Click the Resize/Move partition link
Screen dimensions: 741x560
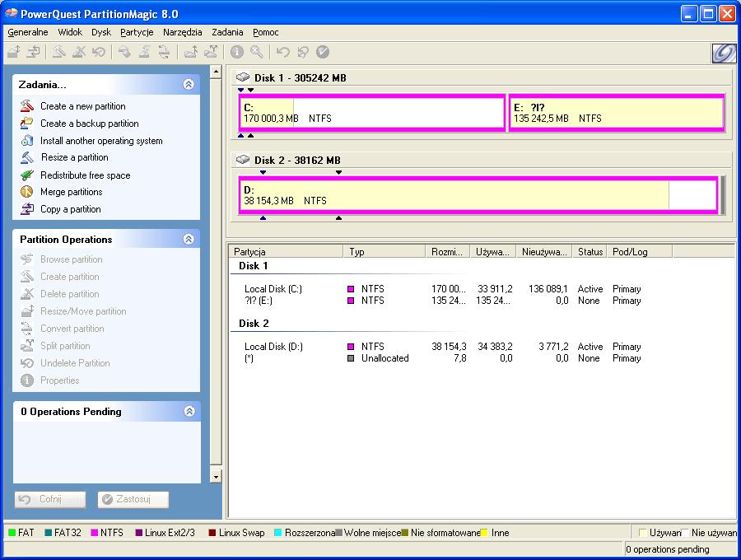click(83, 311)
